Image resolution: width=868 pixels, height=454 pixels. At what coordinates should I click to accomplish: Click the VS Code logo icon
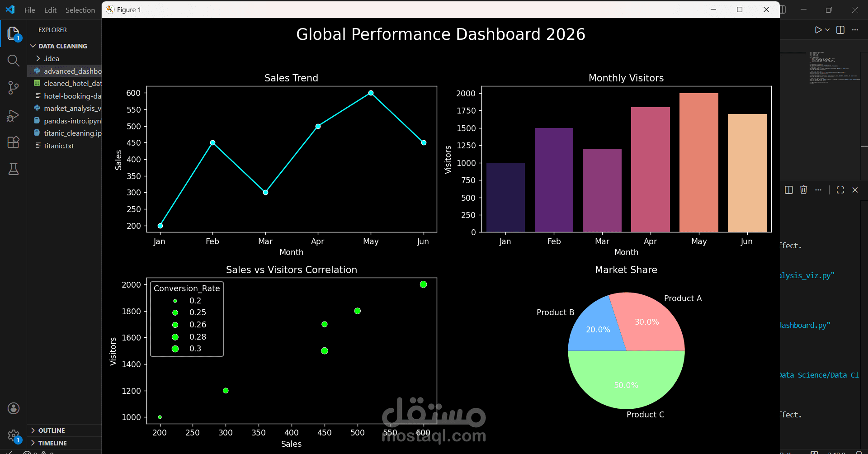(x=10, y=9)
